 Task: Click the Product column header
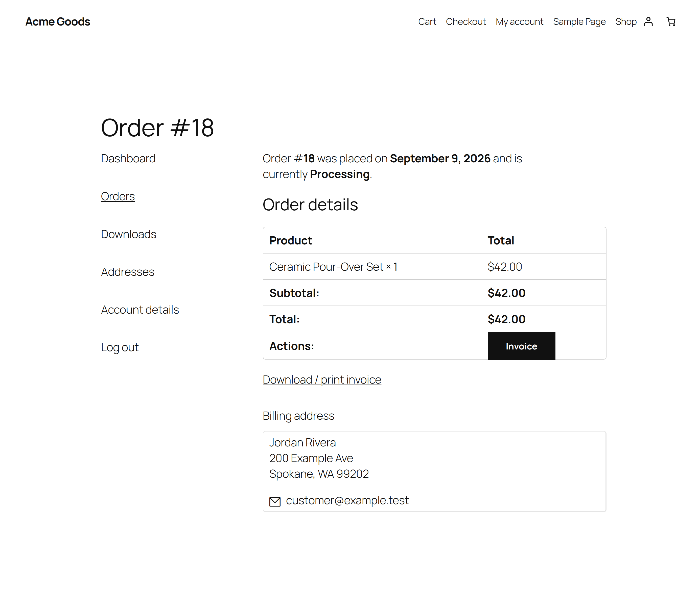[x=291, y=240]
